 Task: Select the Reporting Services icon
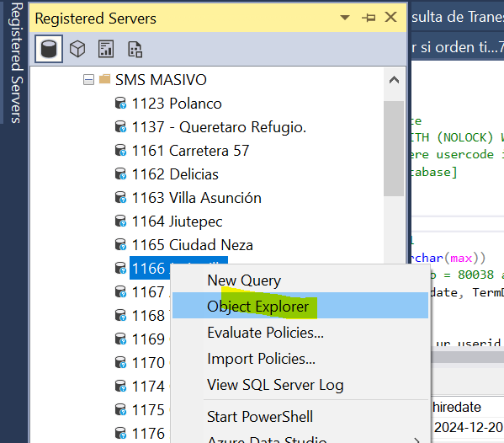point(106,49)
